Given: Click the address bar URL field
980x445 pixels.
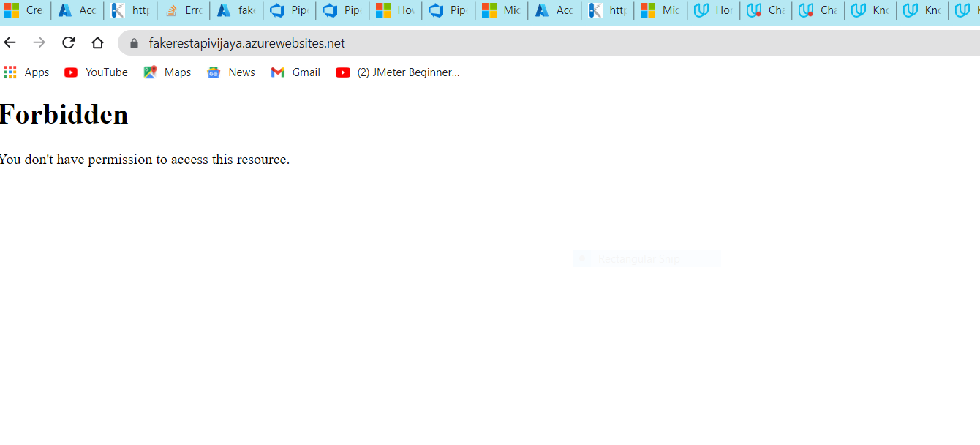Looking at the screenshot, I should click(x=293, y=42).
